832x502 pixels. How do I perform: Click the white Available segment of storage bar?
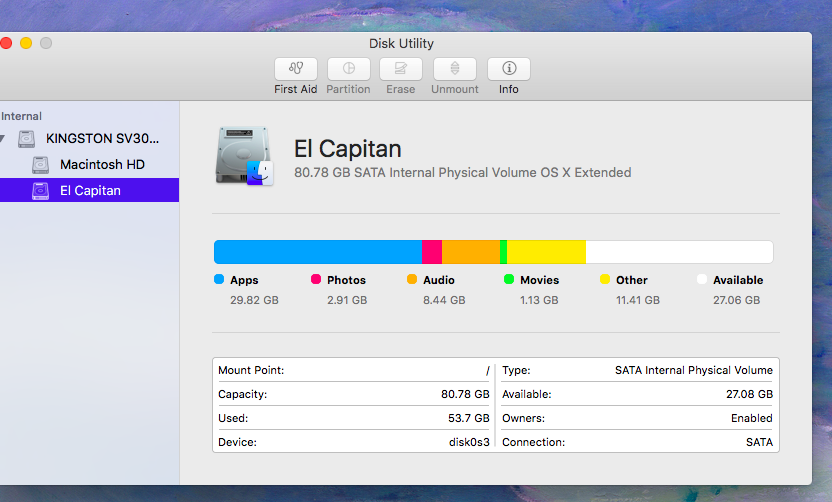click(679, 252)
